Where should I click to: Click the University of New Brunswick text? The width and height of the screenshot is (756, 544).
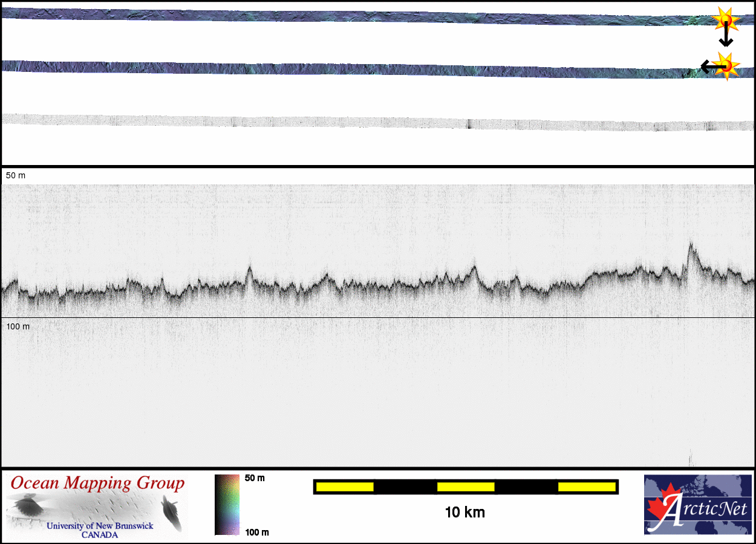(x=100, y=526)
